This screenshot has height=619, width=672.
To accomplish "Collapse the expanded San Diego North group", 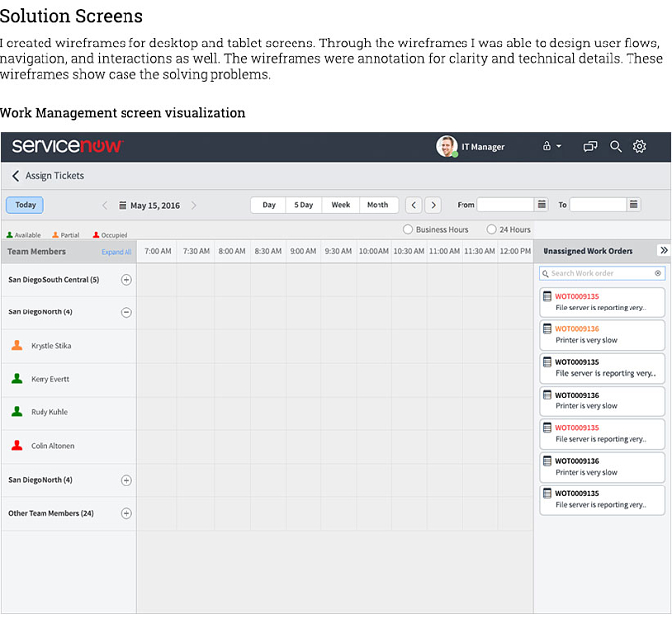I will (126, 312).
